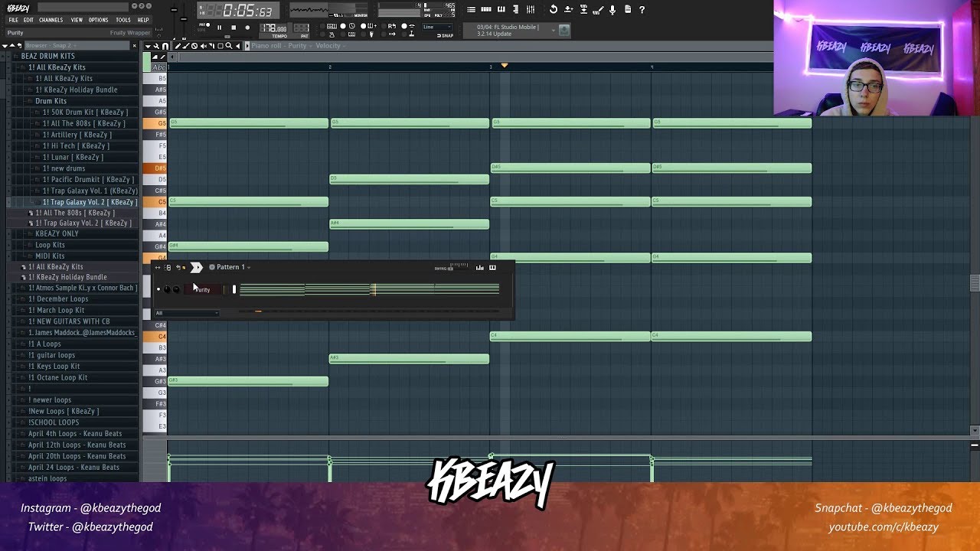Screen dimensions: 980x551
Task: Click the tempo display showing 138
Action: [274, 28]
